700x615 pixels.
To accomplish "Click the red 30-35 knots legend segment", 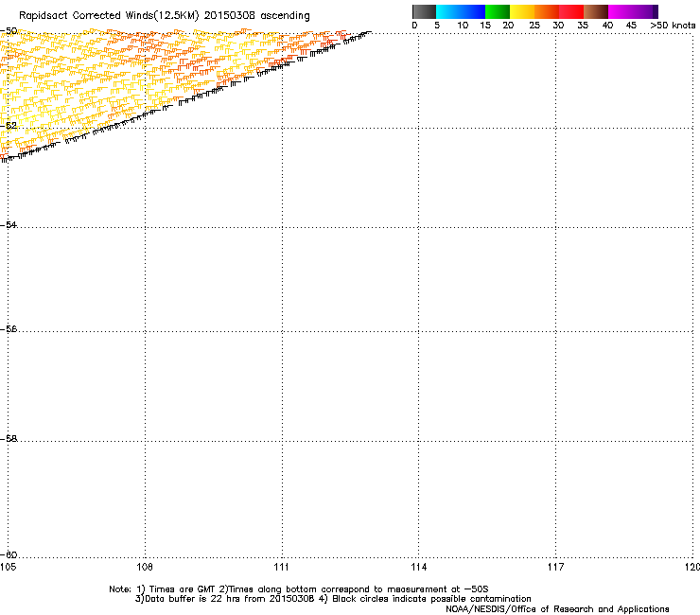I will pos(571,11).
